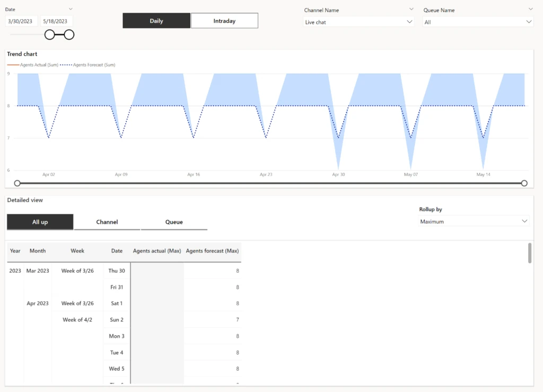Click the start date field showing 3/30/2023
543x392 pixels.
click(22, 21)
